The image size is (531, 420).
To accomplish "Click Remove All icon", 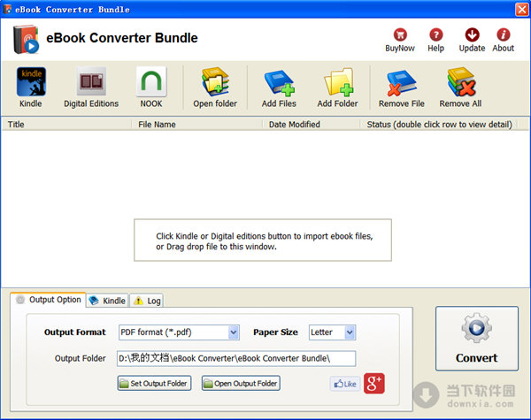I will point(461,82).
